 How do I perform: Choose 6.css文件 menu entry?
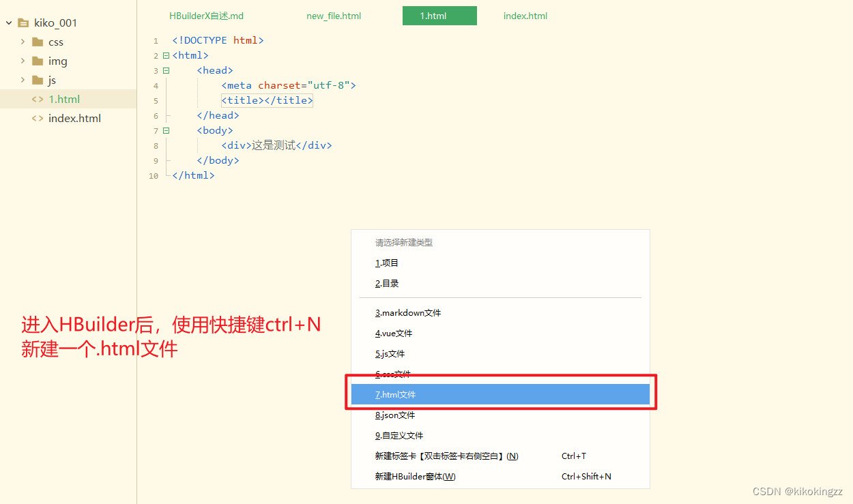[500, 374]
